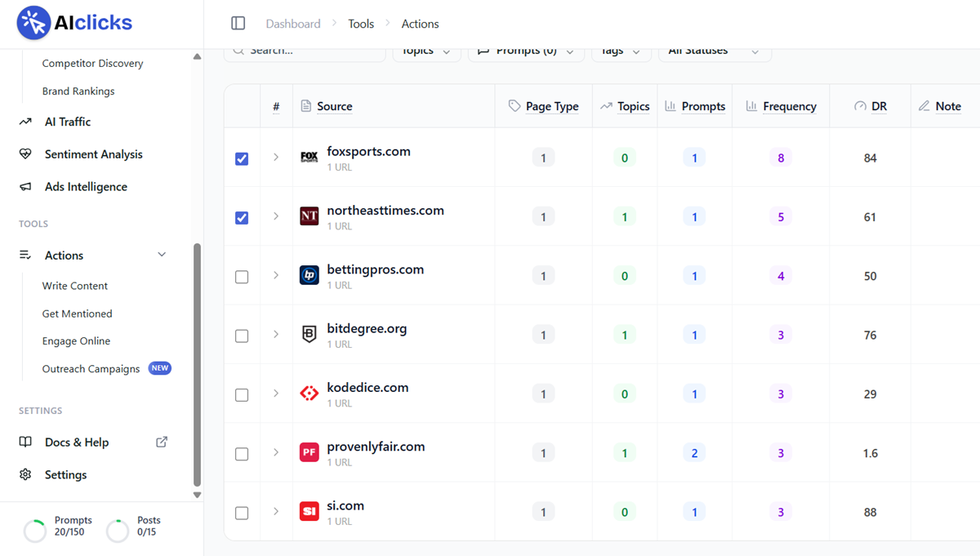Image resolution: width=980 pixels, height=556 pixels.
Task: Collapse the Actions sidebar section chevron
Action: 162,255
